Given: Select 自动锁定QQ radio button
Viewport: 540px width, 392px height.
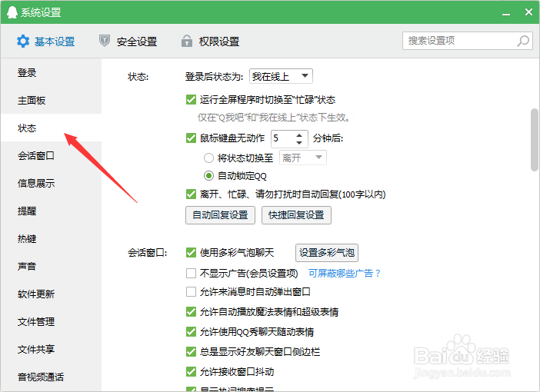Looking at the screenshot, I should point(208,176).
